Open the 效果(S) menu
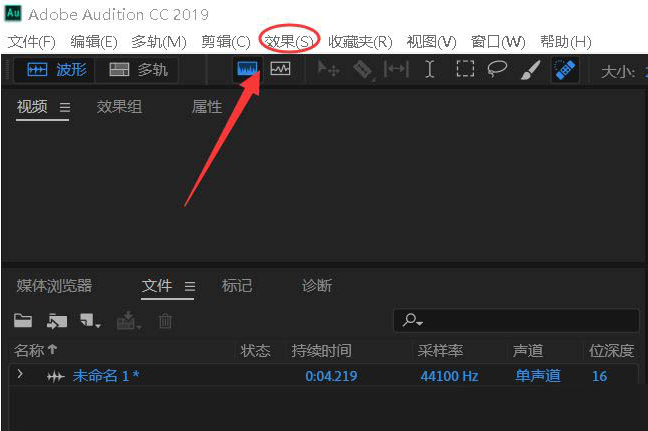 289,42
